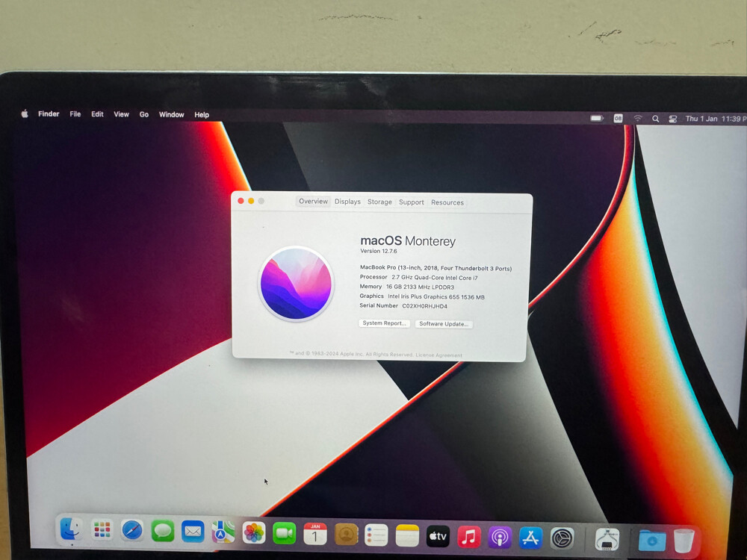747x560 pixels.
Task: Minimize the About This Mac window
Action: (x=251, y=201)
